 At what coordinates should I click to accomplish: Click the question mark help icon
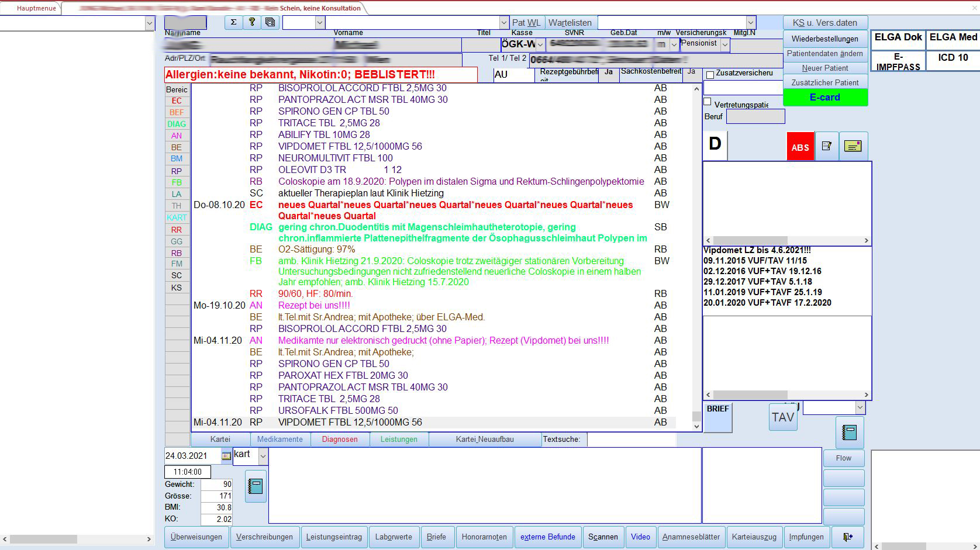251,22
